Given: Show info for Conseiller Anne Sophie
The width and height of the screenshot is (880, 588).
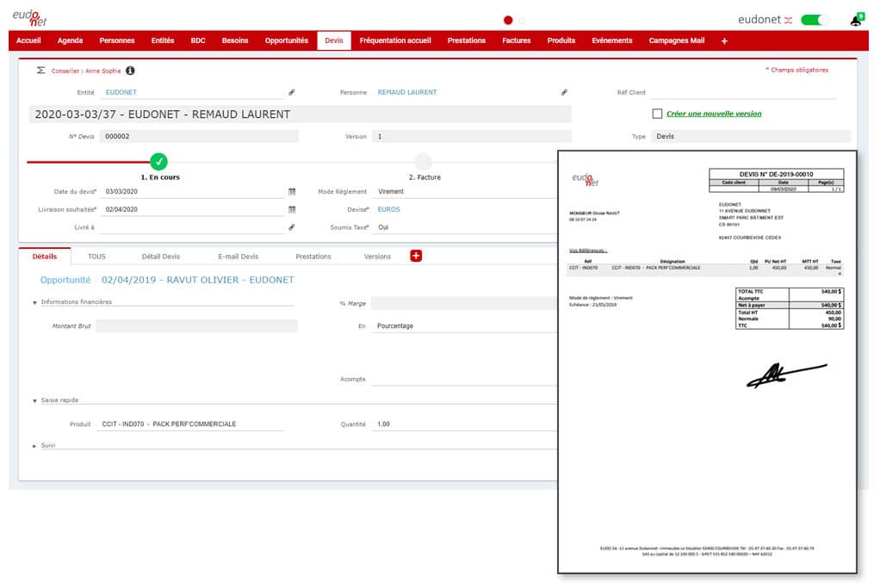Looking at the screenshot, I should point(130,71).
